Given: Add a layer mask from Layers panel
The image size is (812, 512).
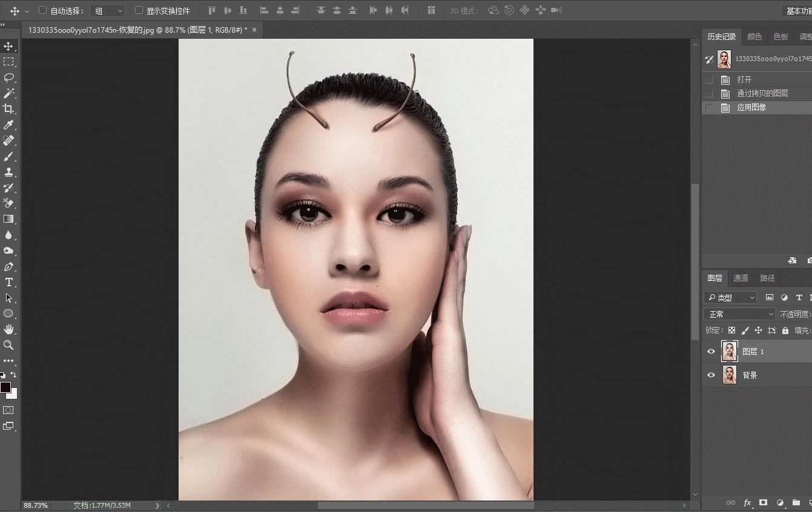Looking at the screenshot, I should point(762,502).
